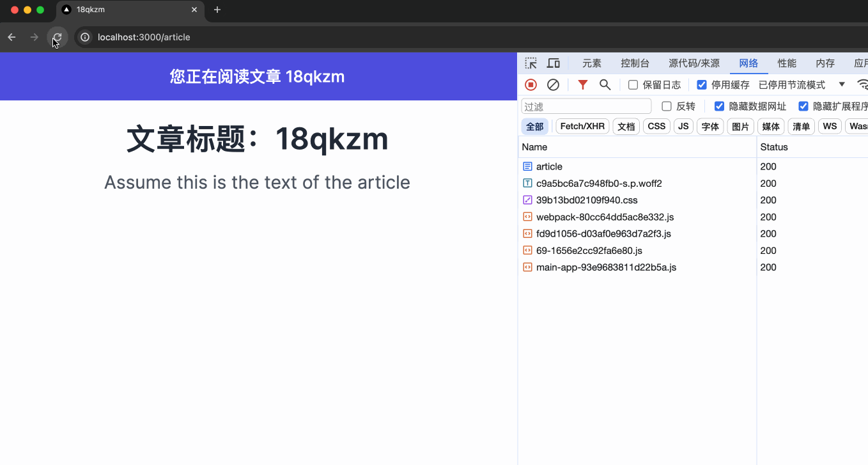Open the network filter funnel icon
Viewport: 868px width, 465px height.
click(582, 84)
